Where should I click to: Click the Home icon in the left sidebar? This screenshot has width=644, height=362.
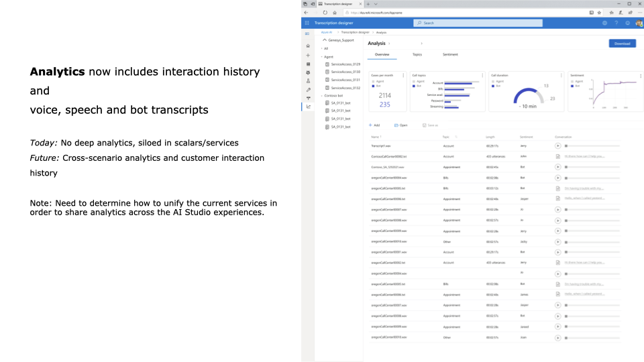coord(308,46)
